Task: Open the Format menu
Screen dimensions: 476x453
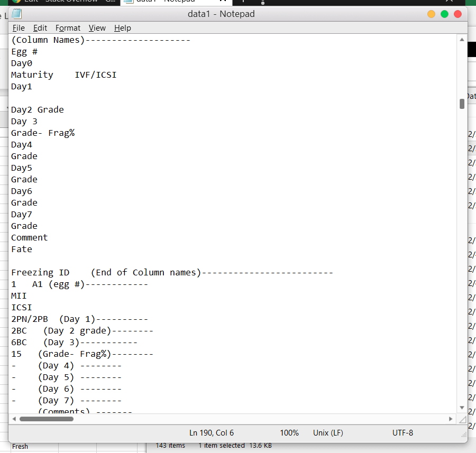Action: (68, 27)
